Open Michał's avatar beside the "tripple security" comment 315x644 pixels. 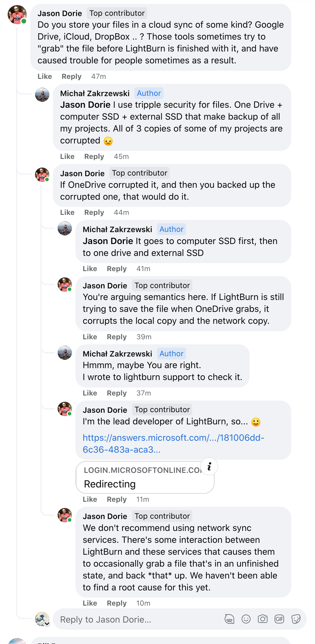[42, 95]
